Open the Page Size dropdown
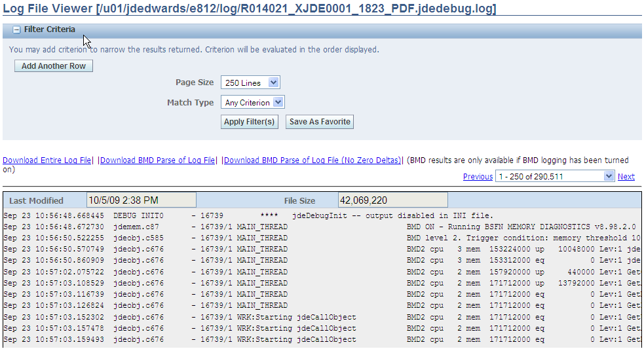Viewport: 644px width, 351px height. pos(250,83)
